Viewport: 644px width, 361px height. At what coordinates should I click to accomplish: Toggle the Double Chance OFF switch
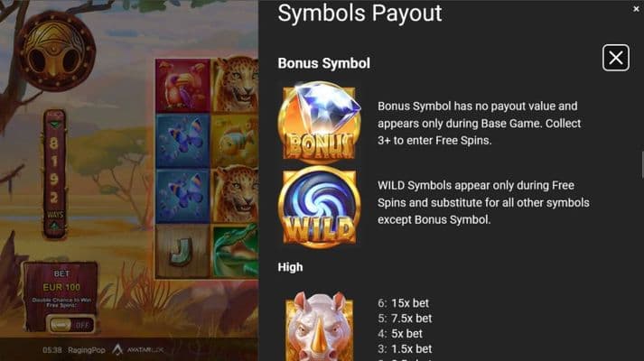click(x=70, y=325)
